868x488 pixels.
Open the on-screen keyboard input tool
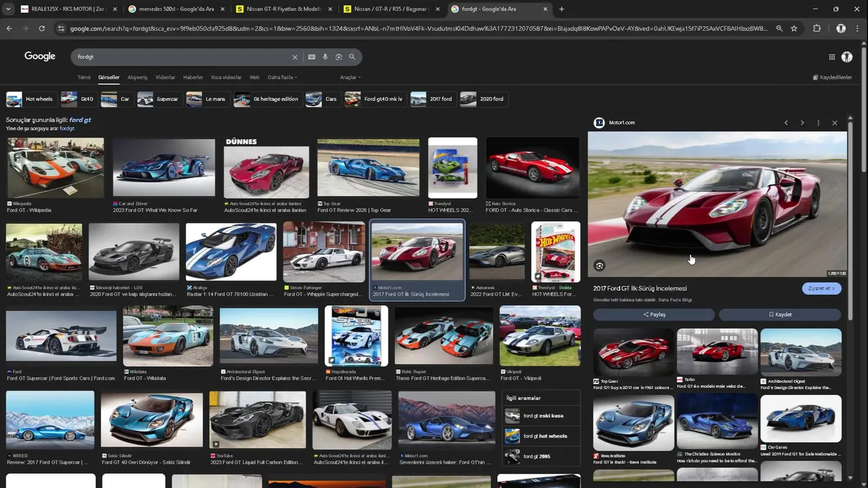[312, 57]
